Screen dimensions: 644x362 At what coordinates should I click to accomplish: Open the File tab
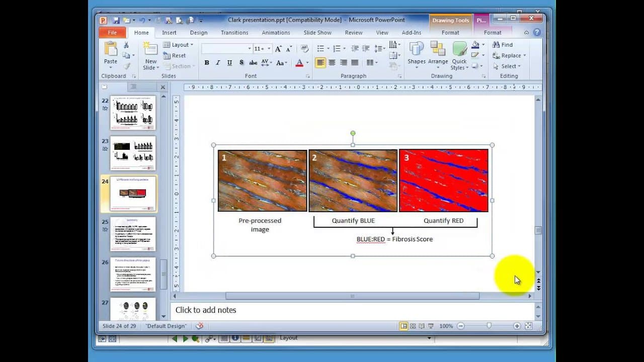coord(113,33)
